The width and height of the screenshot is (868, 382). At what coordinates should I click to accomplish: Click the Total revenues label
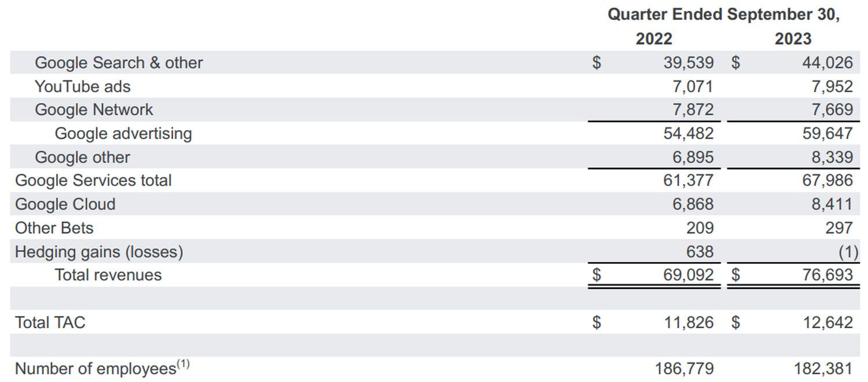click(108, 275)
